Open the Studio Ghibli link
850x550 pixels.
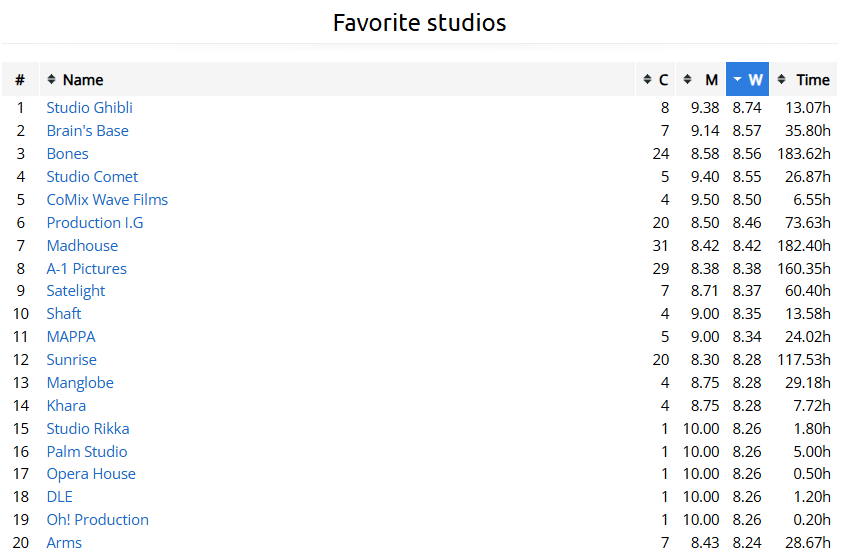pyautogui.click(x=89, y=108)
